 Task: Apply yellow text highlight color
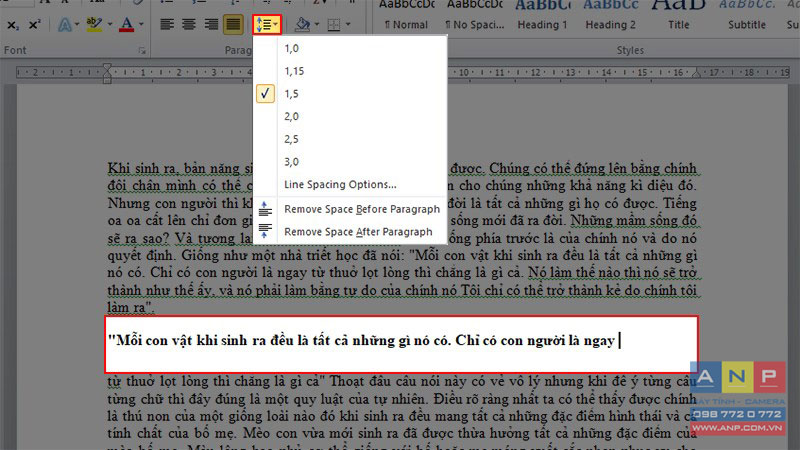pyautogui.click(x=94, y=24)
